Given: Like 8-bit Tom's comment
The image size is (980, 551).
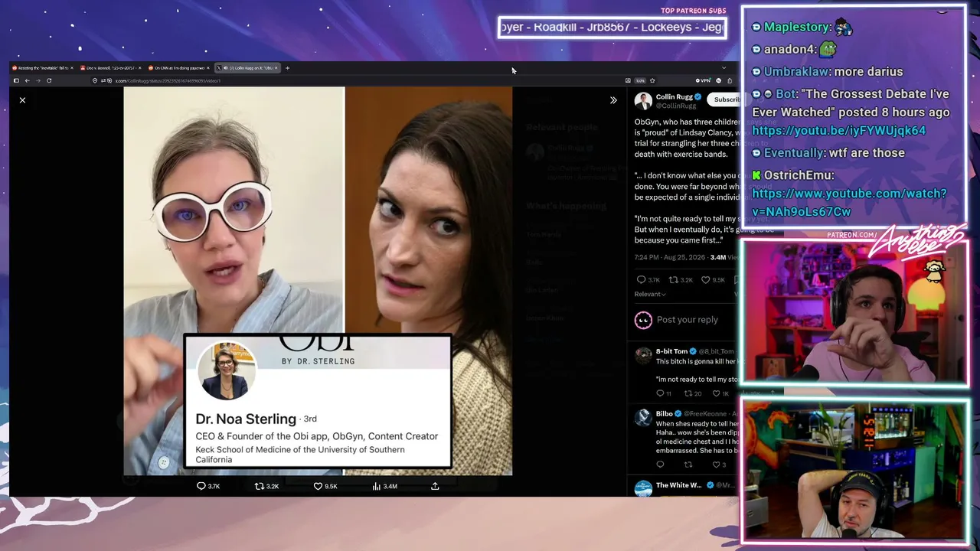Looking at the screenshot, I should click(x=716, y=393).
